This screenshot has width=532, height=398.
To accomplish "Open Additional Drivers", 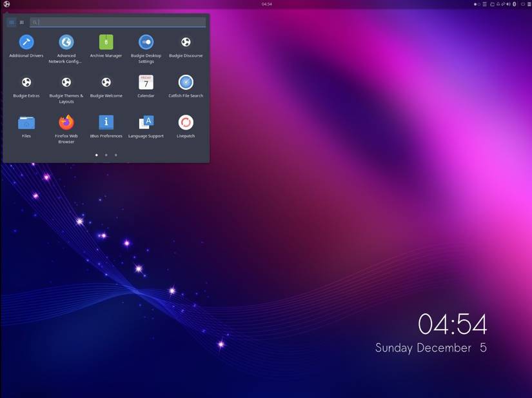I will point(26,43).
